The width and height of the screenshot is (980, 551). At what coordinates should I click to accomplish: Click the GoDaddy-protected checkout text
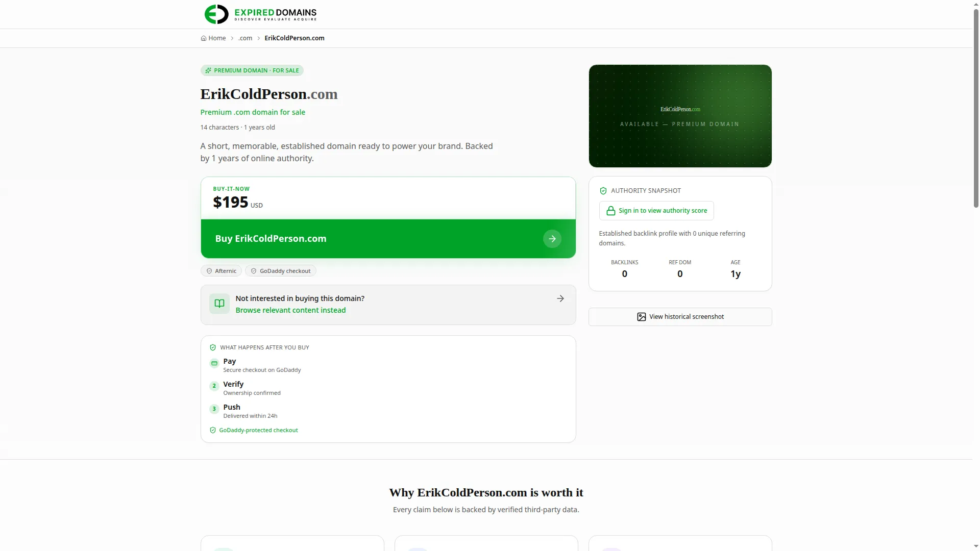tap(258, 430)
